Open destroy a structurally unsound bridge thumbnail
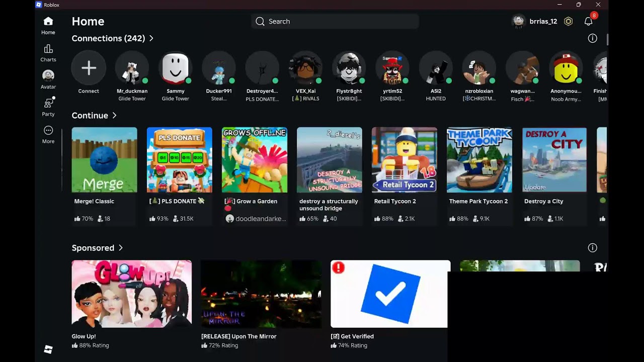 coord(330,160)
